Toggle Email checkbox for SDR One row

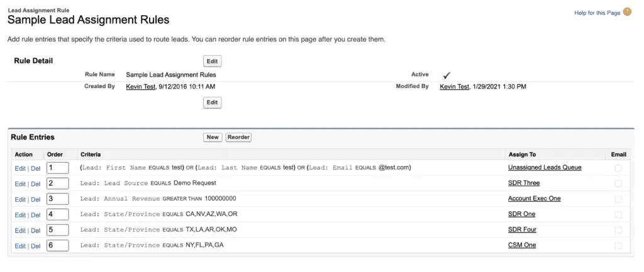click(x=618, y=215)
